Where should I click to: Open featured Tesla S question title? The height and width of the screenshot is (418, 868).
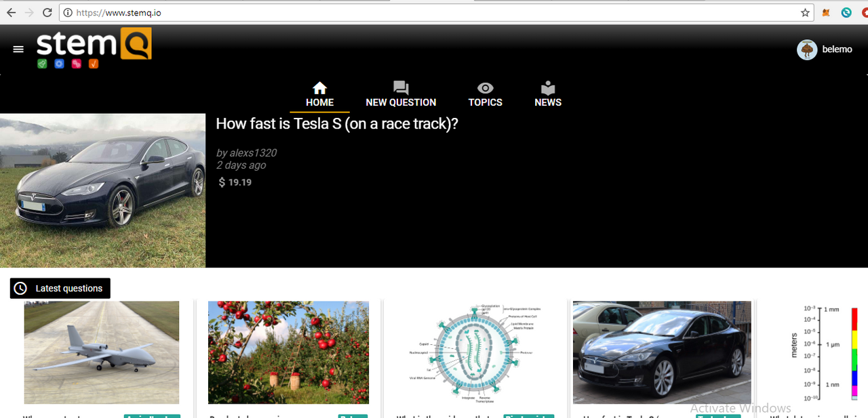tap(337, 124)
